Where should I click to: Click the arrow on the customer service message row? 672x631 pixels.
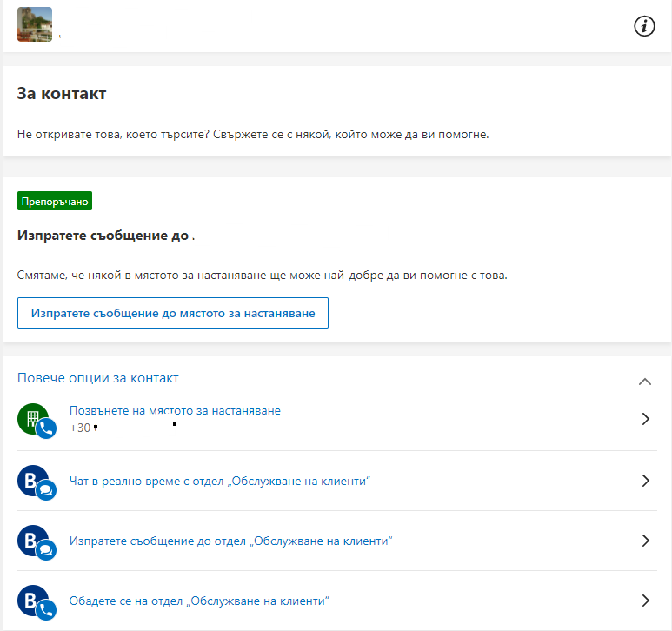[x=645, y=541]
